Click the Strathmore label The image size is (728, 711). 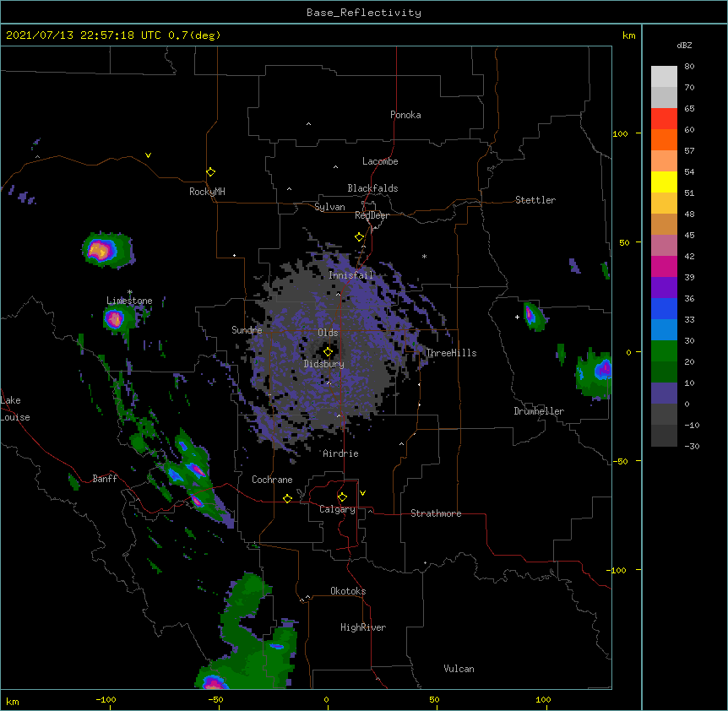point(436,513)
